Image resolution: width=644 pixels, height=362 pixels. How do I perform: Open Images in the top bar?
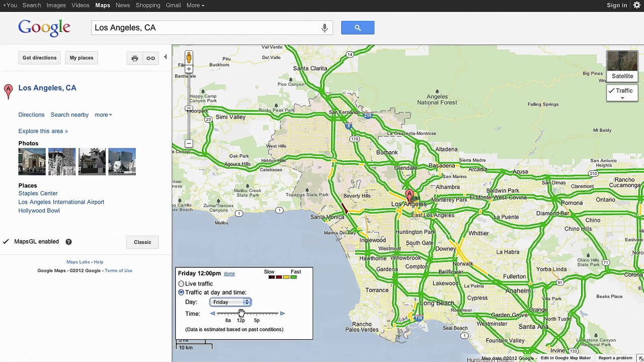[56, 5]
